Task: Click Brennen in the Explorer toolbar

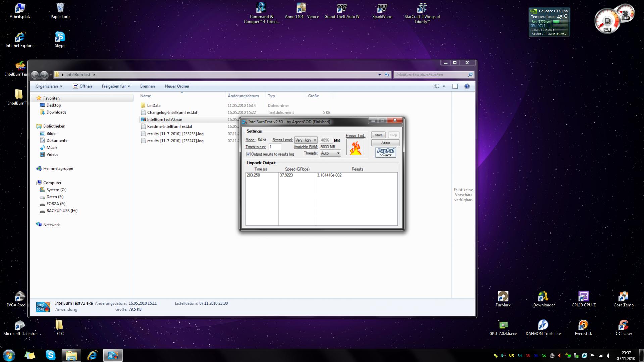Action: click(147, 86)
